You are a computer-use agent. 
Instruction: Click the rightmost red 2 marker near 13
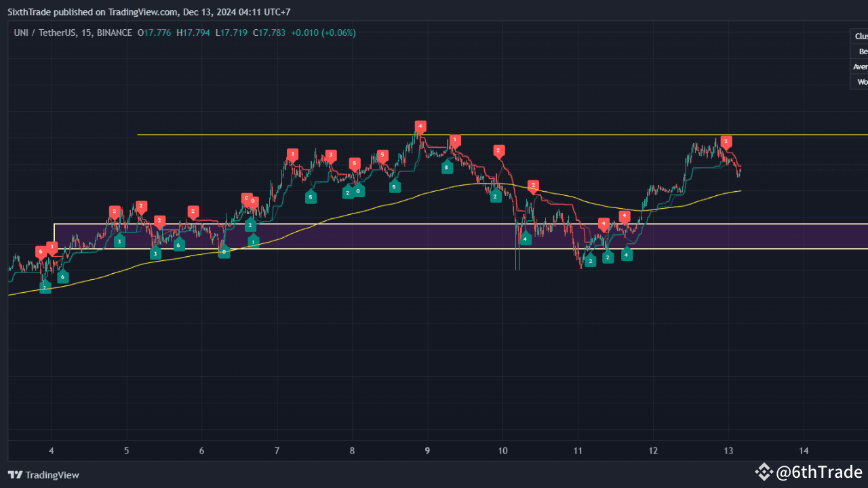[726, 142]
